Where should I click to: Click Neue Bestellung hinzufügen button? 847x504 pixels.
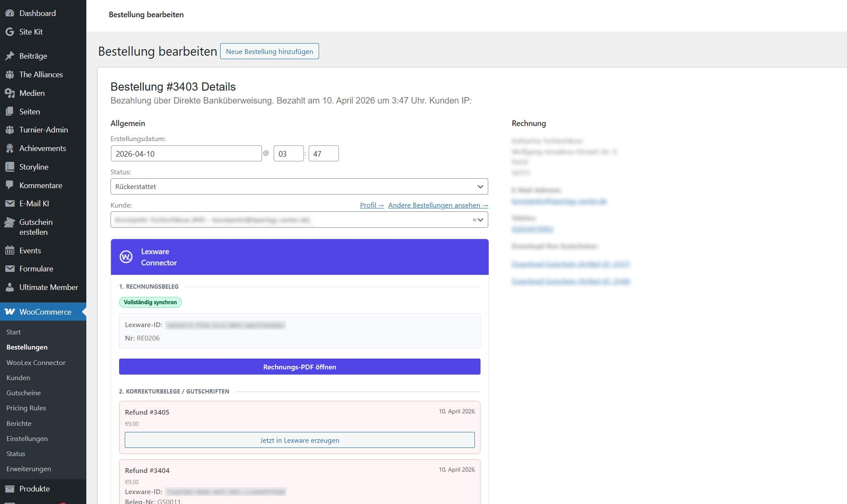[x=269, y=51]
